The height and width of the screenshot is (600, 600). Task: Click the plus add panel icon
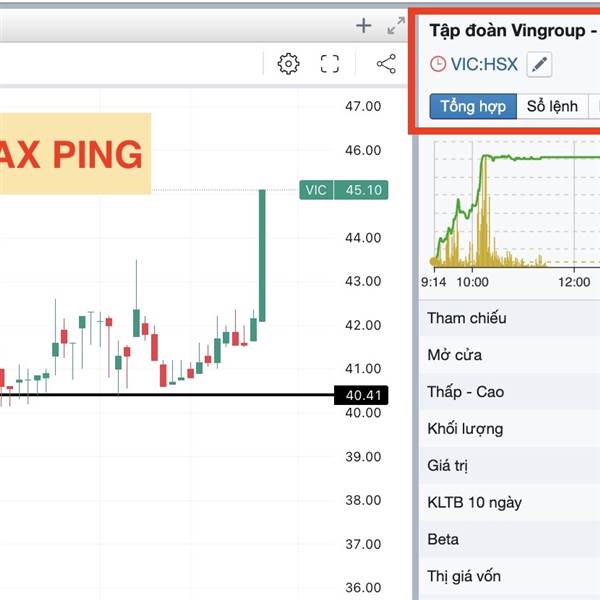click(364, 26)
